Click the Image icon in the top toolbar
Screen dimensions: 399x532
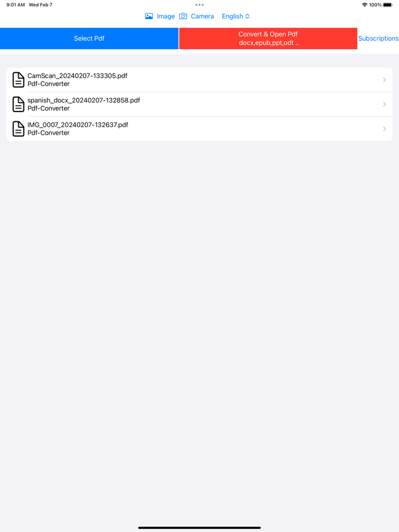(149, 16)
